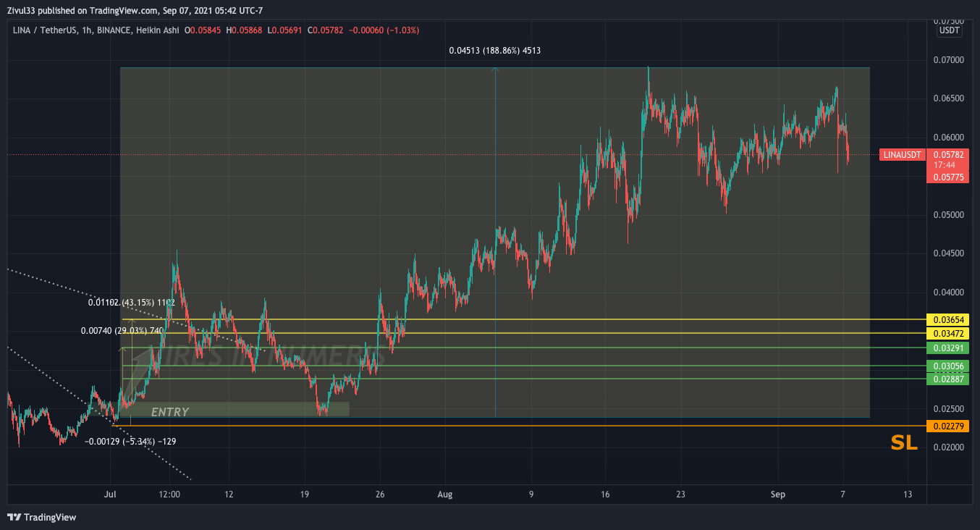Click the TradingView logo at bottom left
This screenshot has height=530, width=980.
(x=41, y=517)
